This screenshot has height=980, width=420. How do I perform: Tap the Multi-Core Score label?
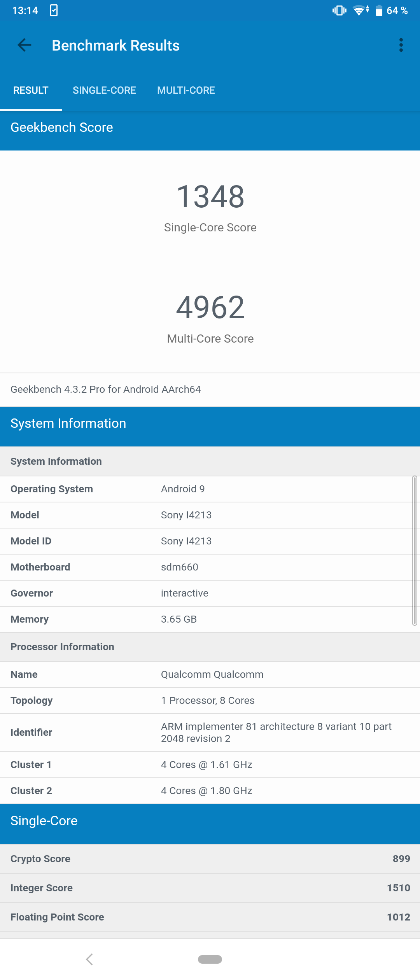(x=210, y=339)
